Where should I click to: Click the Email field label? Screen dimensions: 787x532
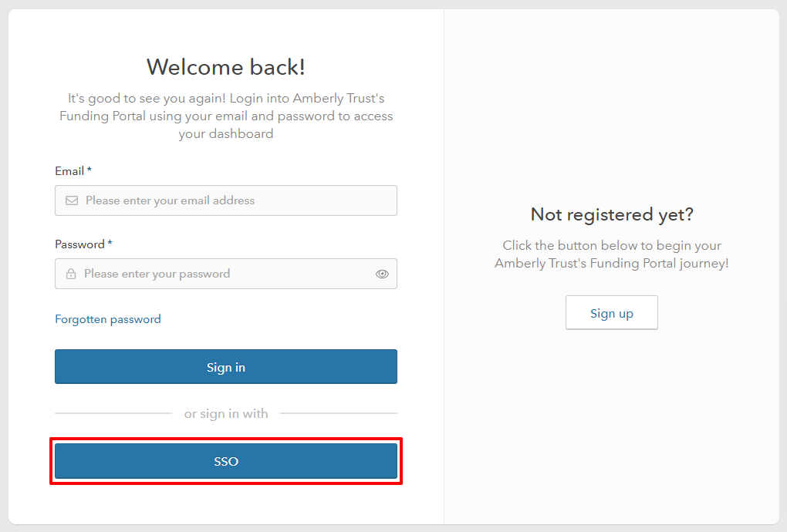pos(69,171)
